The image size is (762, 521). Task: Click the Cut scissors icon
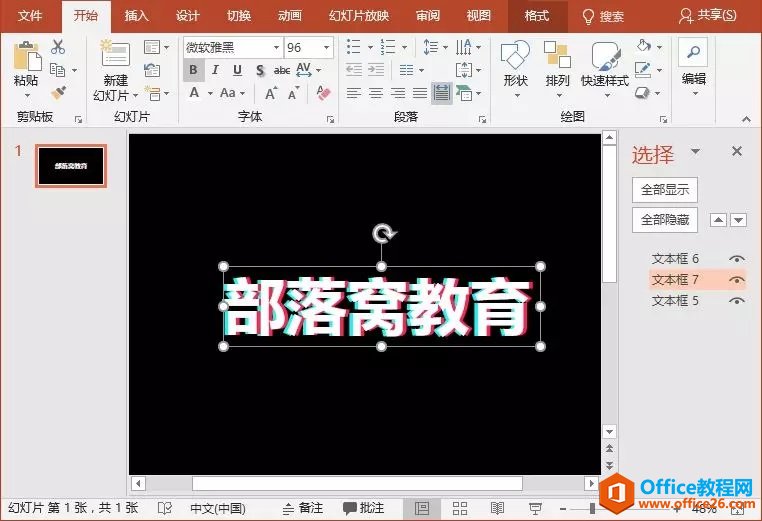58,47
